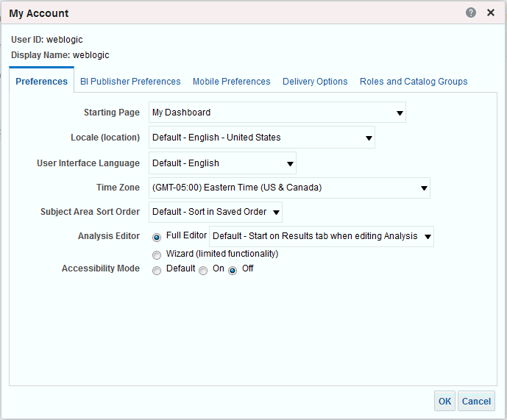The width and height of the screenshot is (507, 420).
Task: Switch to the BI Publisher Preferences tab
Action: pos(130,82)
